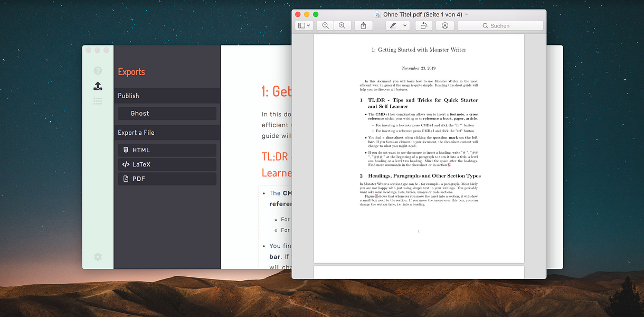Click PDF heading 'Headings, Paragraphs and Other Section Types'
Viewport: 644px width, 317px height.
point(424,176)
